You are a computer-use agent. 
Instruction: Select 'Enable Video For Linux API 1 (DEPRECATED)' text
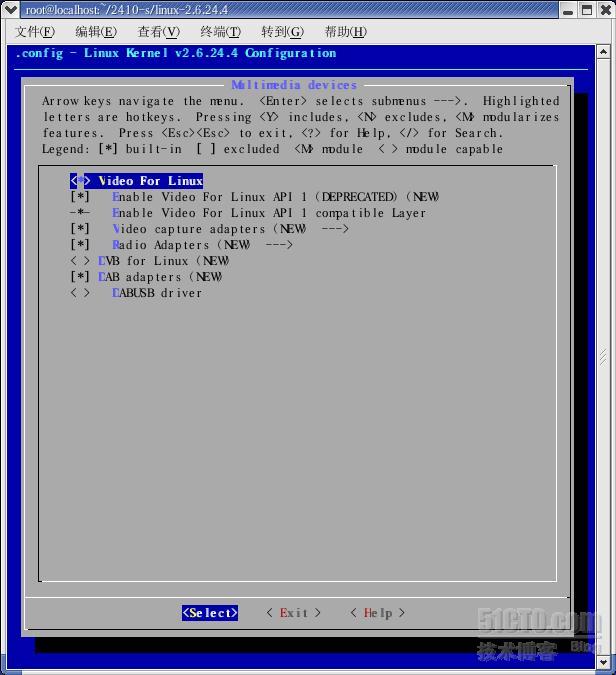coord(254,197)
